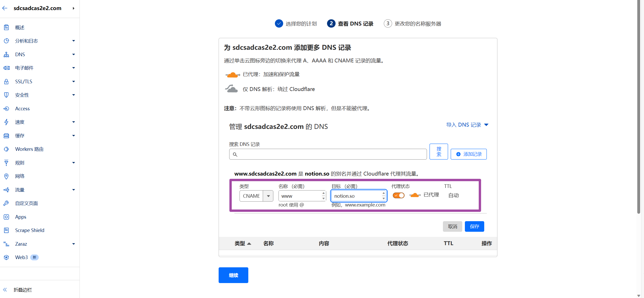The image size is (644, 298).
Task: Click the page vertical scrollbar
Action: (x=639, y=107)
